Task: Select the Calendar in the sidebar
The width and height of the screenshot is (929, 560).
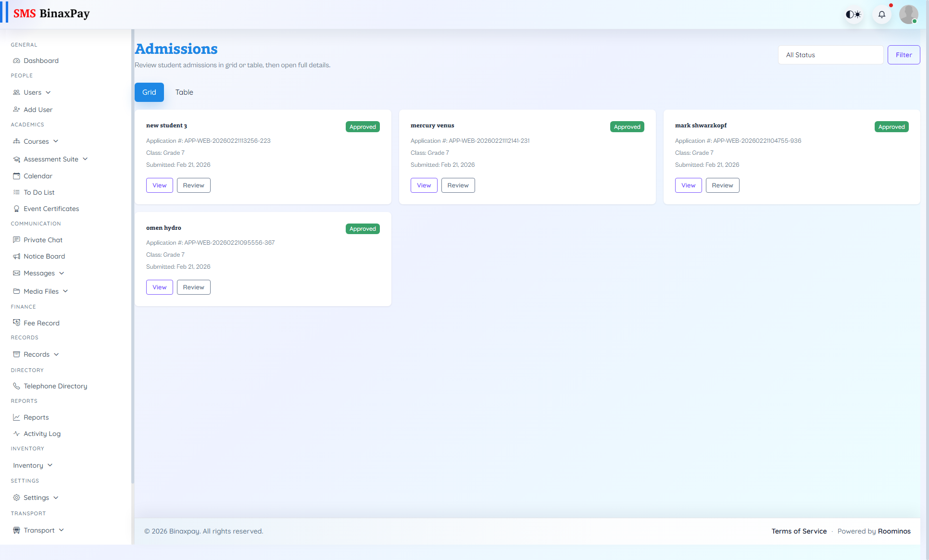Action: pyautogui.click(x=38, y=176)
